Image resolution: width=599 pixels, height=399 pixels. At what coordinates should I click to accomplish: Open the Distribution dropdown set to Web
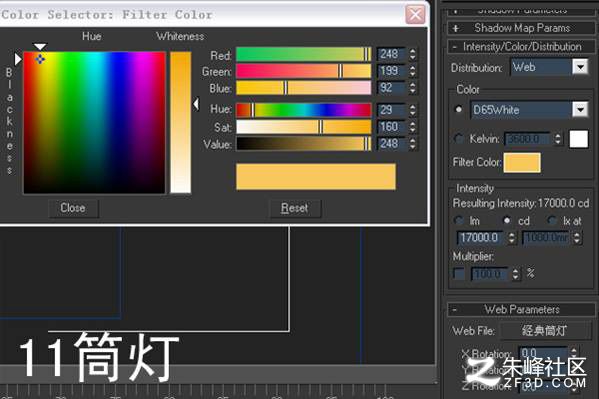[549, 67]
